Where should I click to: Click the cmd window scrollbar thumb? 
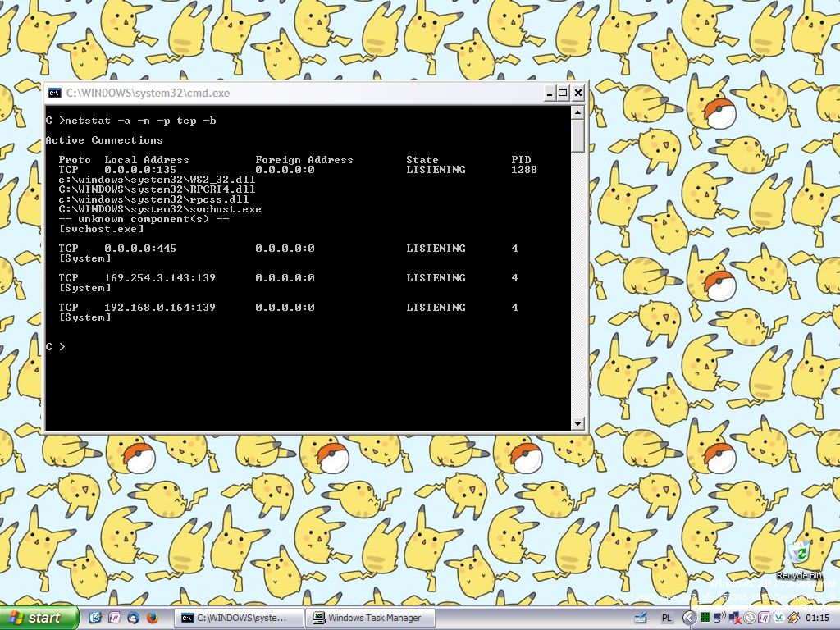pyautogui.click(x=577, y=135)
